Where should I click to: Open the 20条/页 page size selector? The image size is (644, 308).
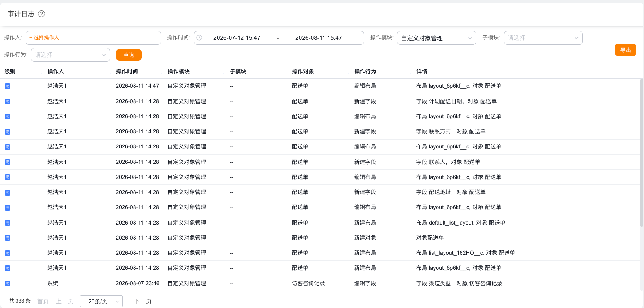click(x=101, y=301)
